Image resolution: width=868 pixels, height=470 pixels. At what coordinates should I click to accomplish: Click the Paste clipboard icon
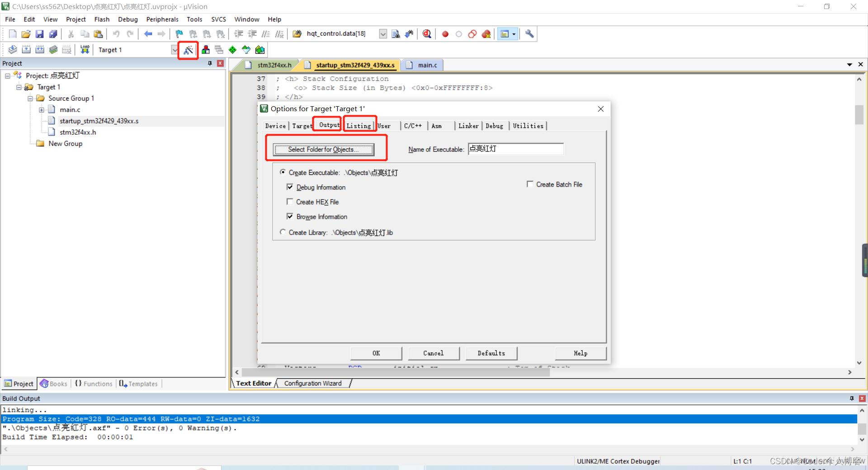pyautogui.click(x=98, y=34)
